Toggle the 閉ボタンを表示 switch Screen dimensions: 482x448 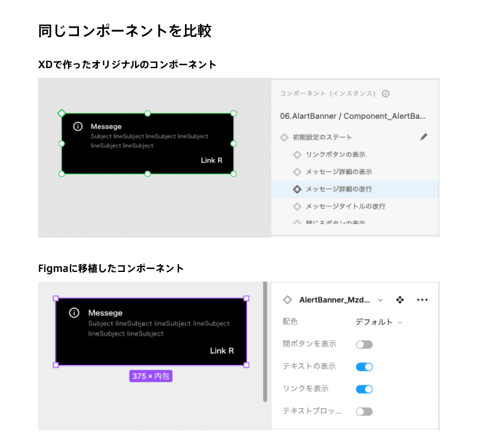pos(365,344)
